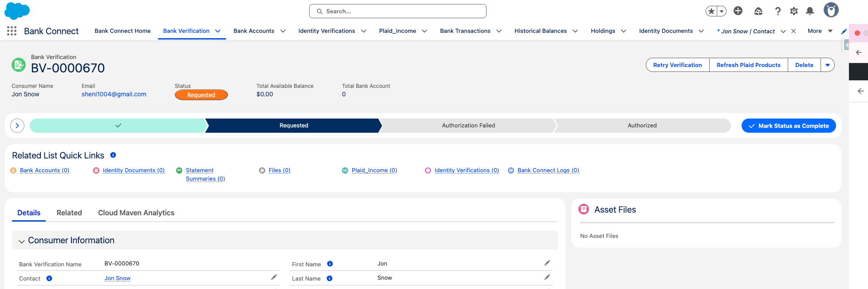Open the Favorites star icon
This screenshot has width=868, height=289.
(711, 11)
